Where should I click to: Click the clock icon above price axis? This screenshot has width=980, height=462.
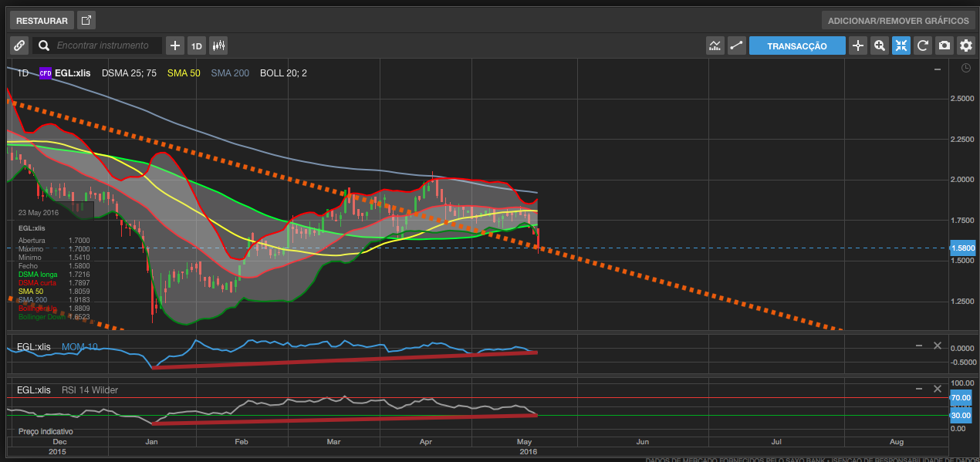click(x=966, y=68)
